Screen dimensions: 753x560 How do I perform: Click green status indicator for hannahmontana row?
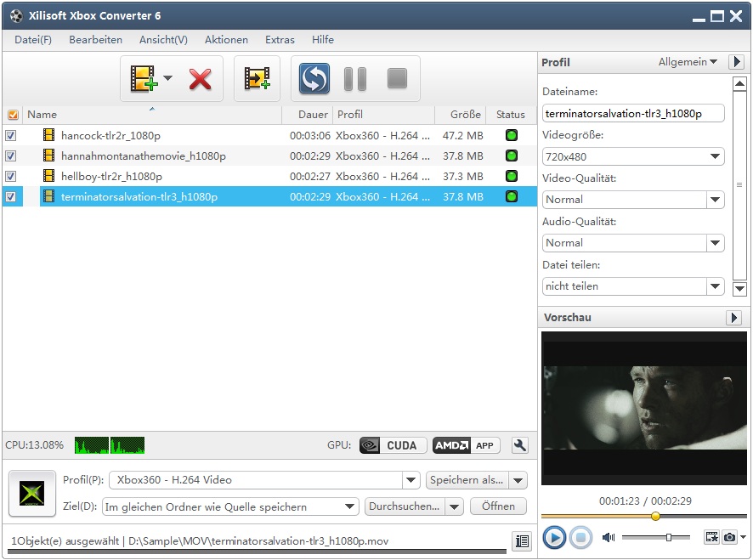(512, 156)
